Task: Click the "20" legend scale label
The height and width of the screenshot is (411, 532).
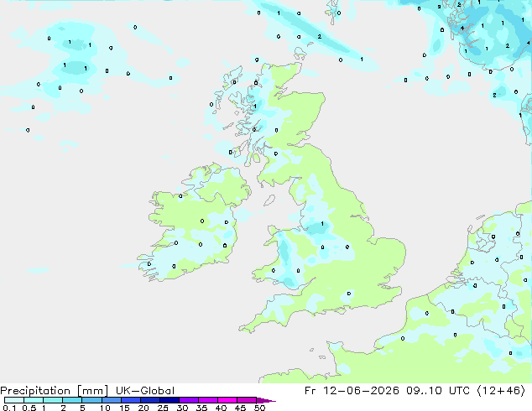Action: 143,408
